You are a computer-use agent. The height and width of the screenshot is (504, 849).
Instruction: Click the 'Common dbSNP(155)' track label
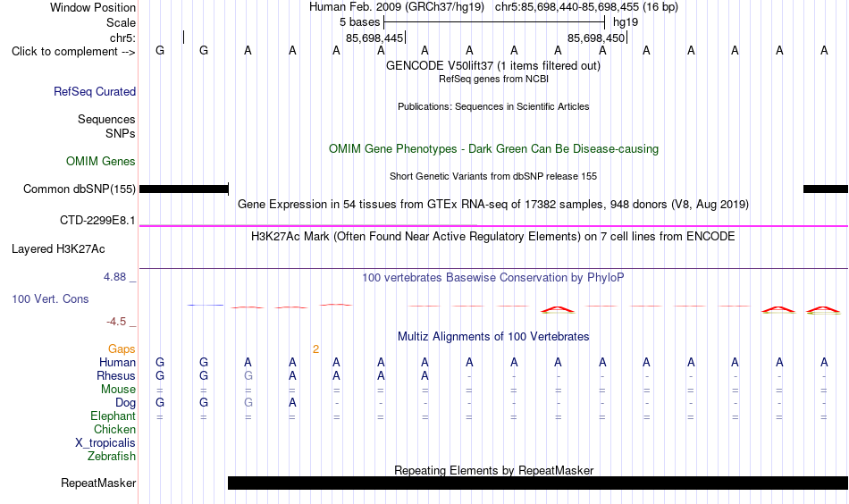(x=79, y=189)
